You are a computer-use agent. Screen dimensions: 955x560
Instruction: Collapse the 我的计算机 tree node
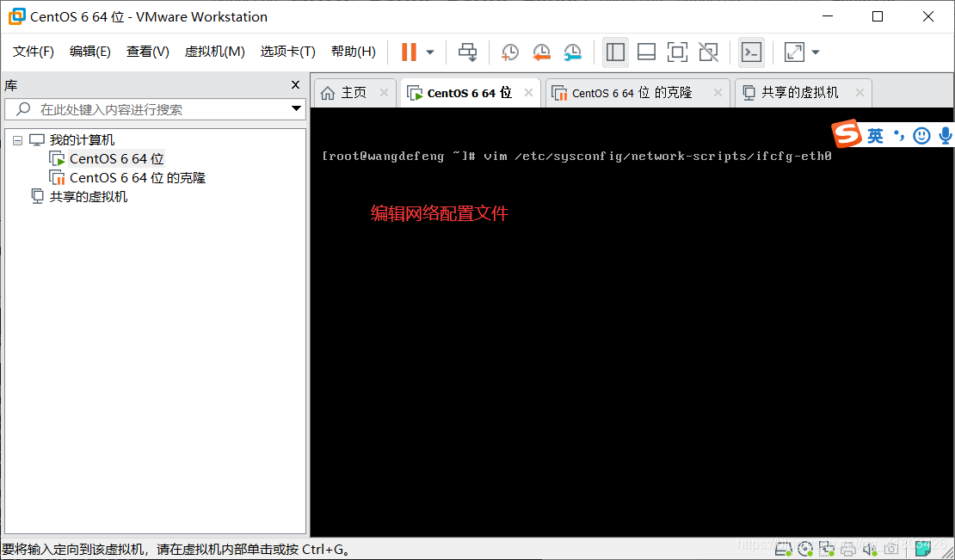(18, 139)
